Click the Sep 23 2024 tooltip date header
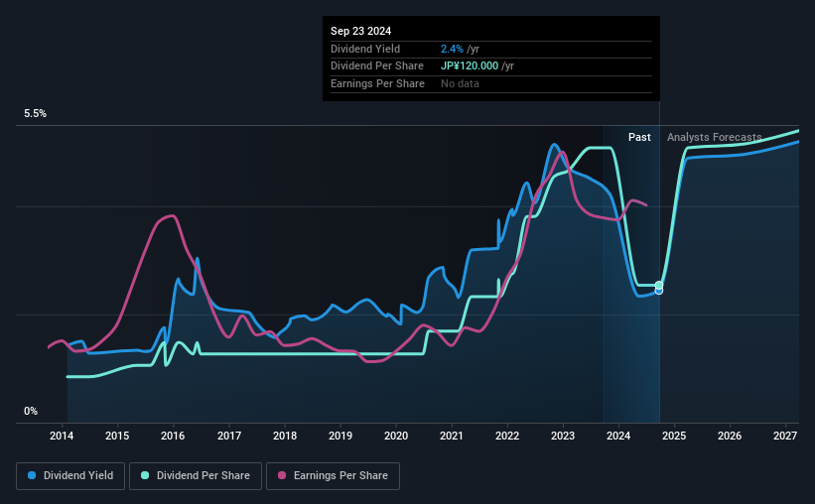The width and height of the screenshot is (815, 504). click(360, 31)
